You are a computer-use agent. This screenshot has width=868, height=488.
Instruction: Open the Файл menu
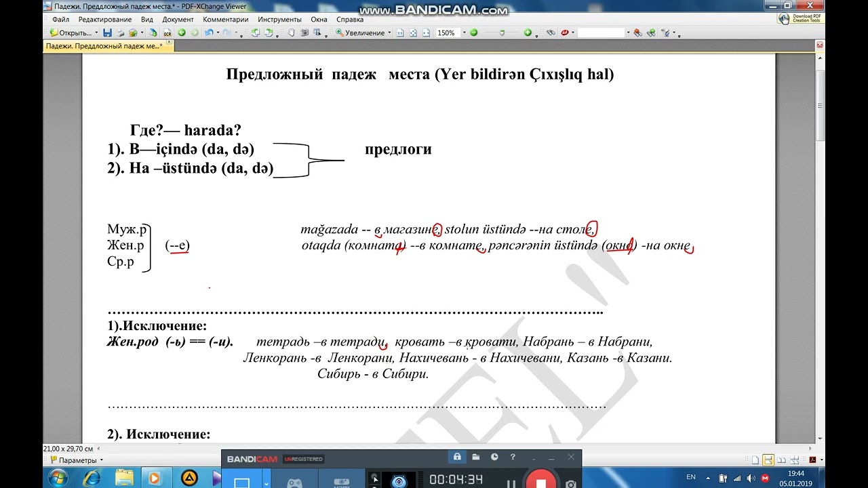click(x=60, y=20)
